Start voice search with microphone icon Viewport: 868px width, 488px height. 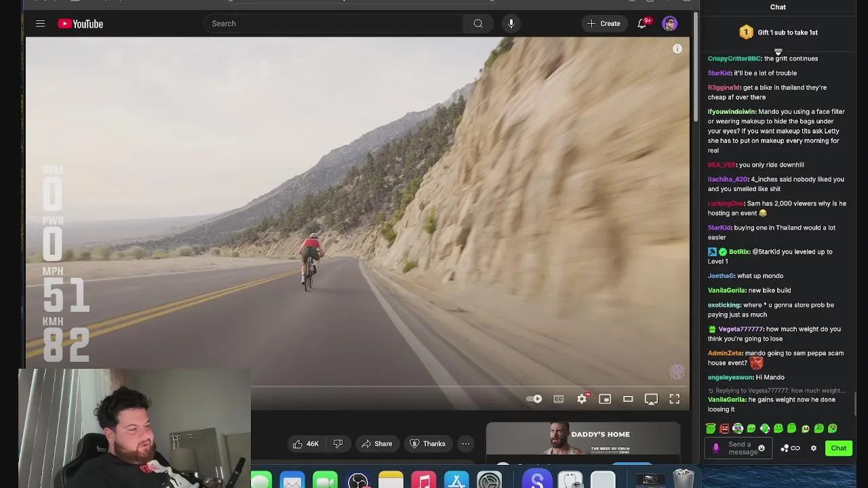tap(511, 24)
